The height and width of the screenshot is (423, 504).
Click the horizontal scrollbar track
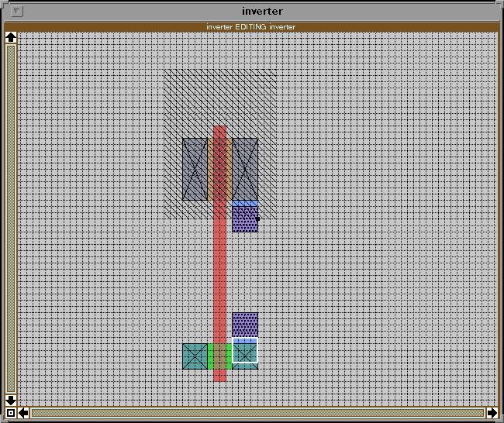coord(257,413)
